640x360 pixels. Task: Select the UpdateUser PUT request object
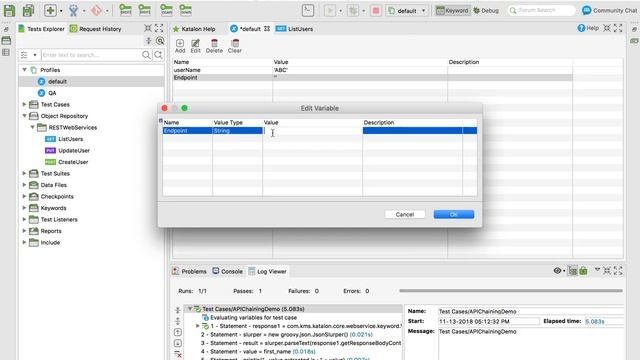coord(67,150)
